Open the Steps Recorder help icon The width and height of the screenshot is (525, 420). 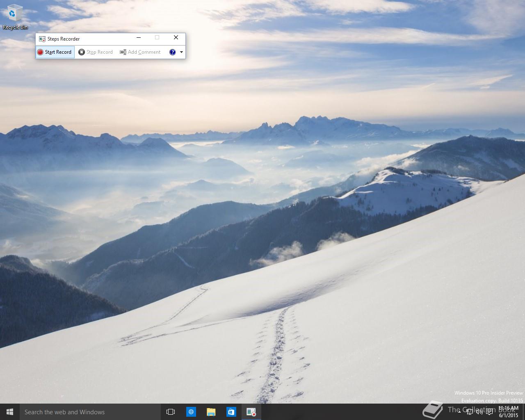173,52
